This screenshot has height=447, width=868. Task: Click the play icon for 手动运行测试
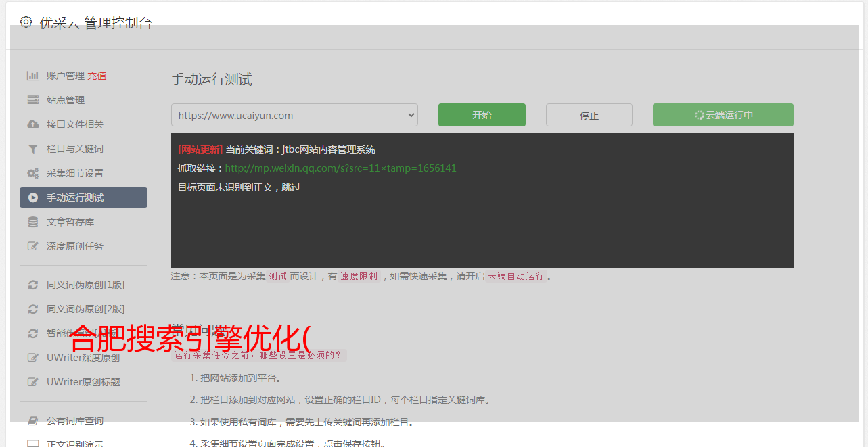click(x=32, y=197)
